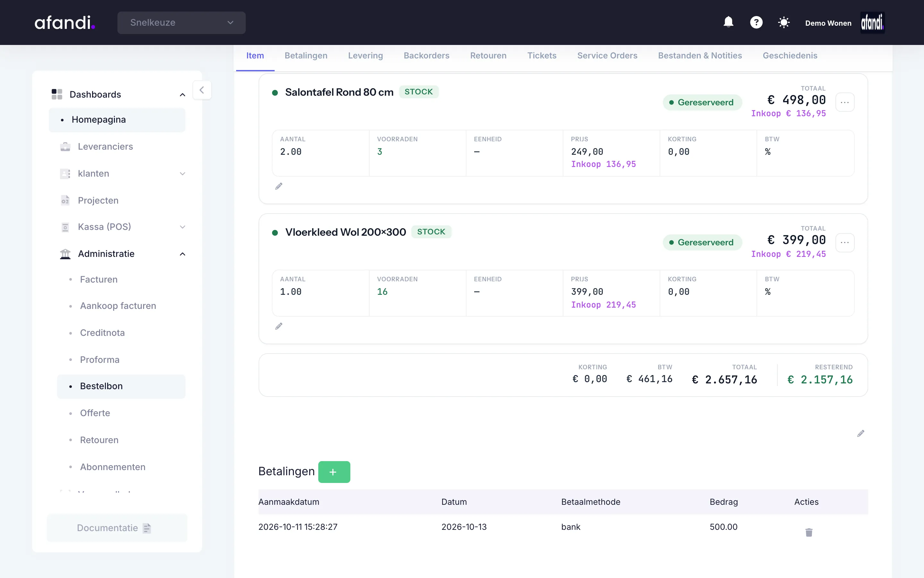Open the Homepagina menu item

[x=117, y=120]
